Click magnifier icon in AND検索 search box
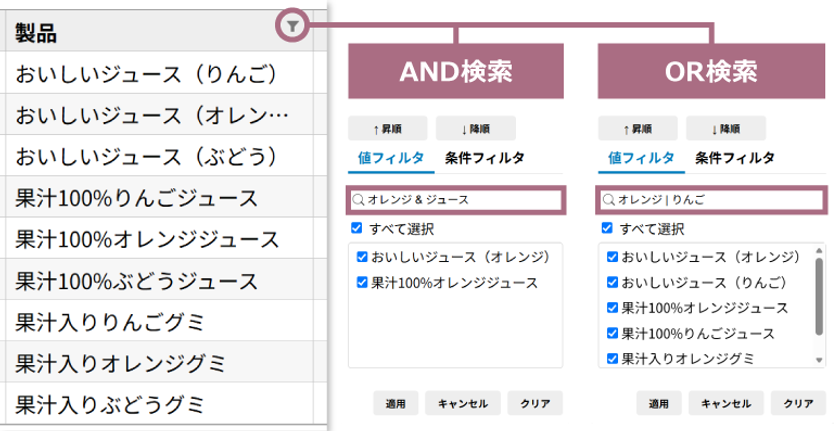Screen dimensions: 840x431 pos(358,200)
